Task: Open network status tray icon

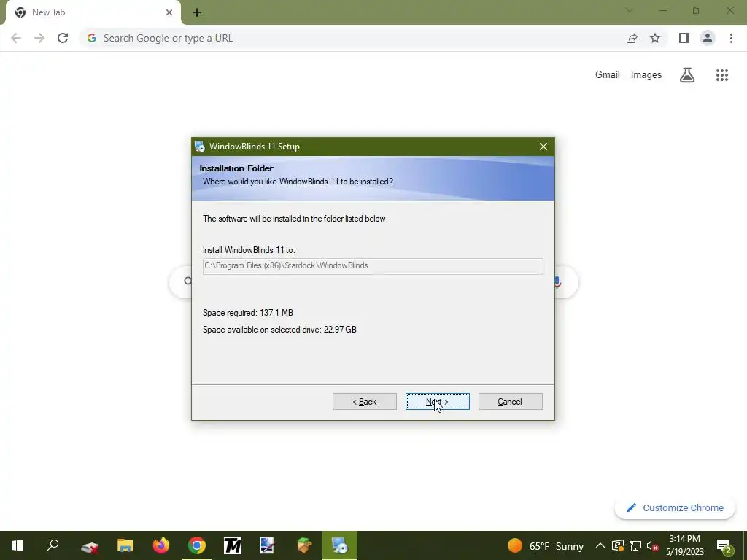Action: point(635,545)
